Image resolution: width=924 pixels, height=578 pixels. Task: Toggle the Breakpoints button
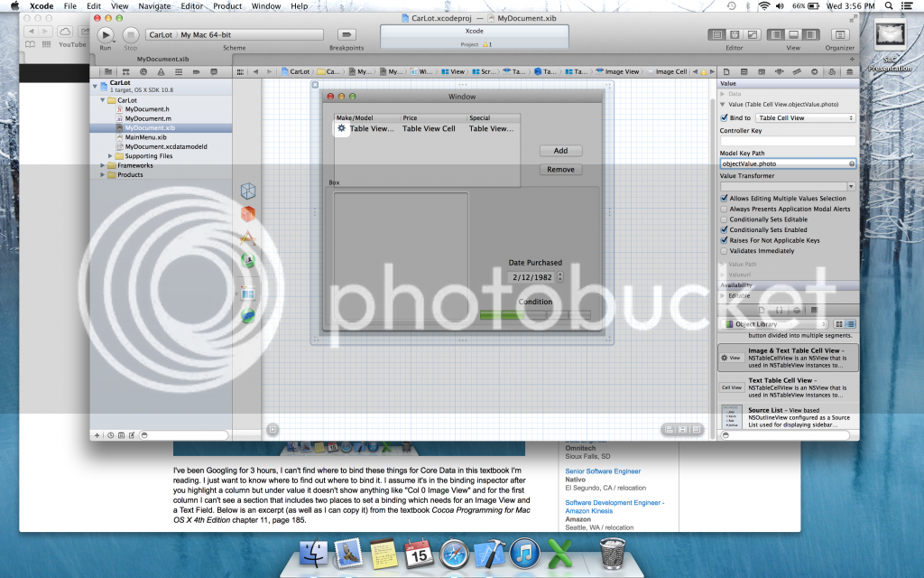[346, 35]
